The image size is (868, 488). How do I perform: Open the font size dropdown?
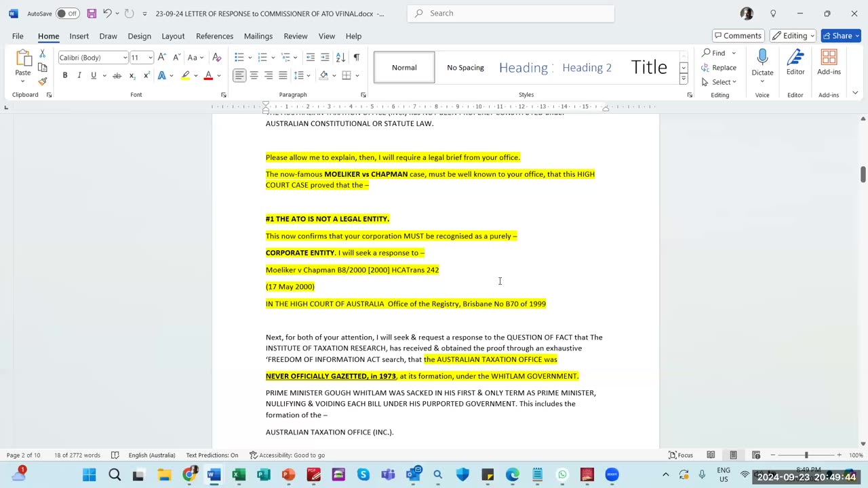151,58
